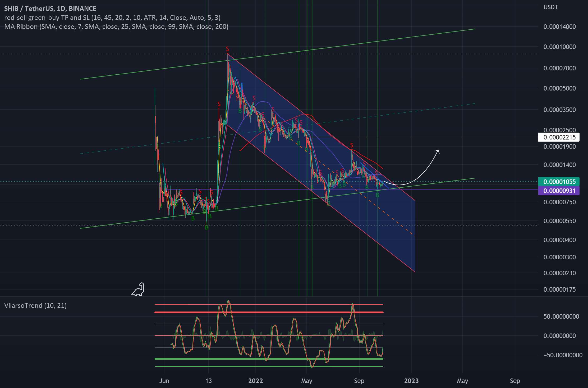The width and height of the screenshot is (588, 388).
Task: Click the SHIB / TetherUS, 1D, BINANCE title
Action: pos(50,8)
